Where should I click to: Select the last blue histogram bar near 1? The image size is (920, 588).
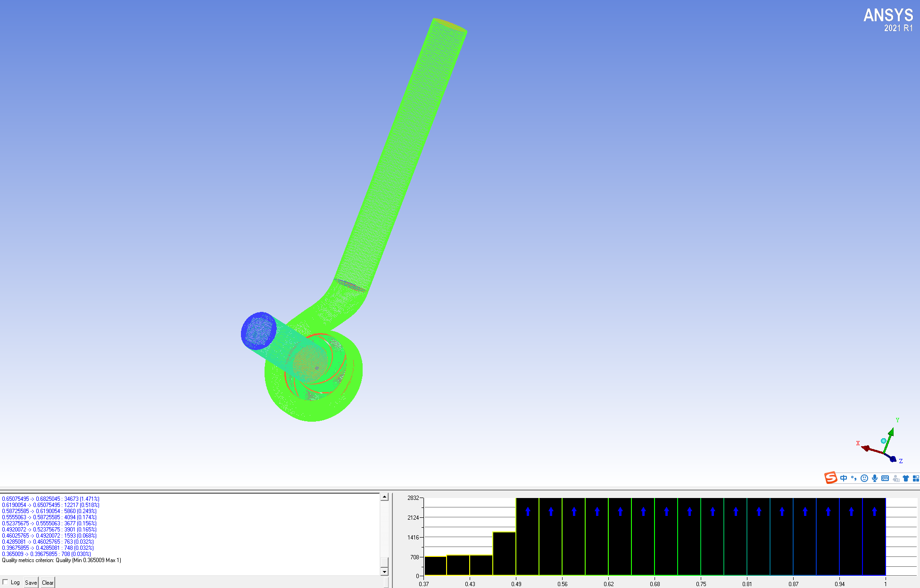(x=874, y=537)
